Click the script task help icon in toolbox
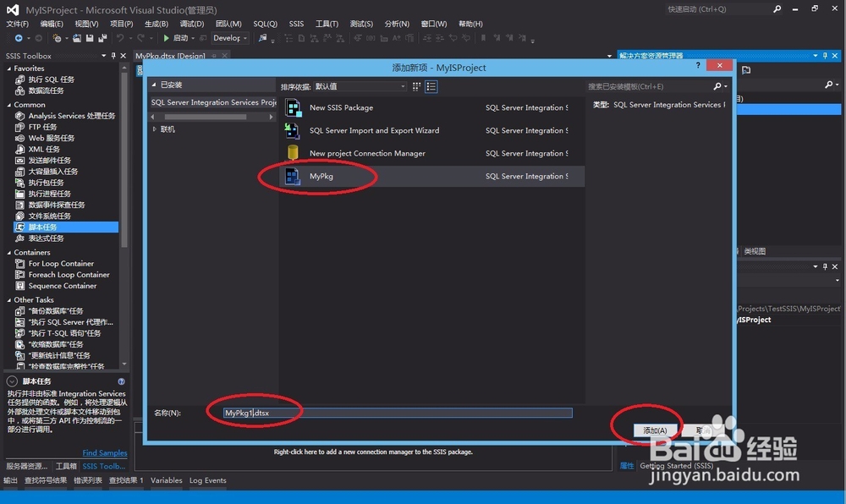This screenshot has height=504, width=846. coord(121,381)
